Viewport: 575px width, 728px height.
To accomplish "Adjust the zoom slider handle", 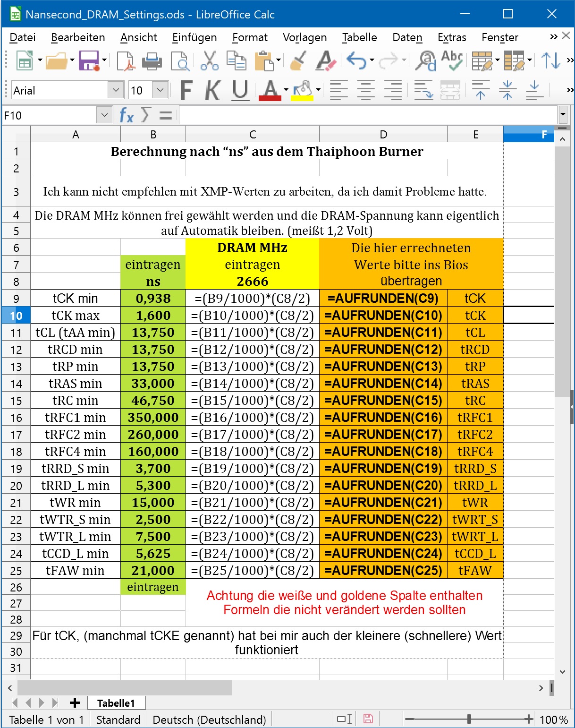I will tap(469, 719).
